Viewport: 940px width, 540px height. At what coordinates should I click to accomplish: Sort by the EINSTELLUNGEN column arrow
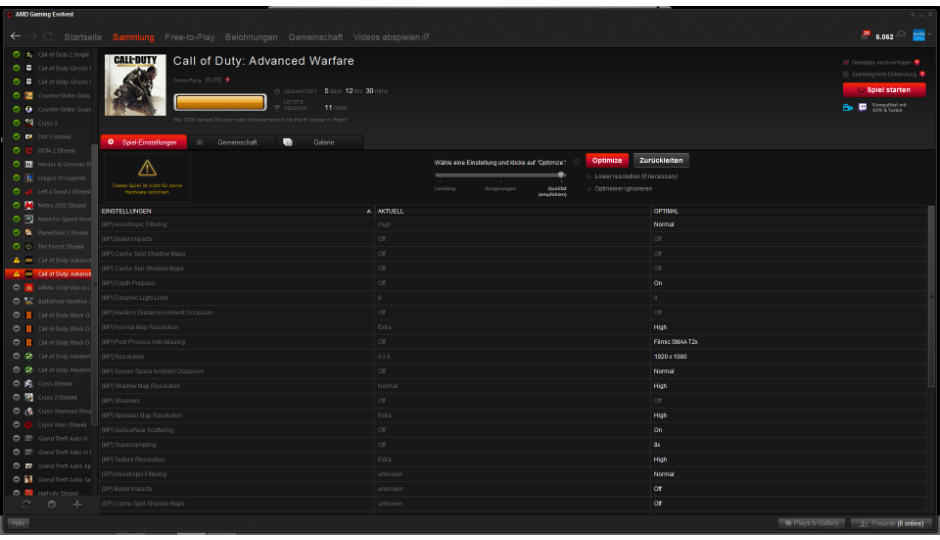point(369,212)
